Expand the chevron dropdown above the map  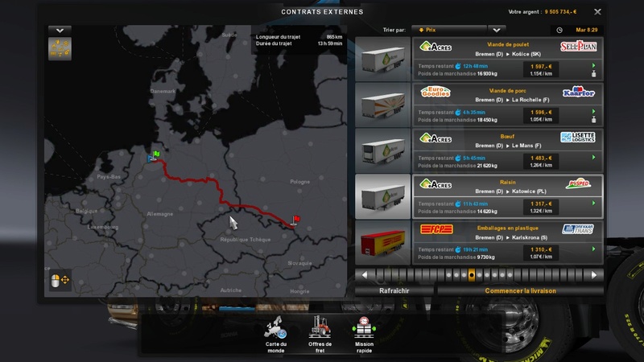click(60, 31)
